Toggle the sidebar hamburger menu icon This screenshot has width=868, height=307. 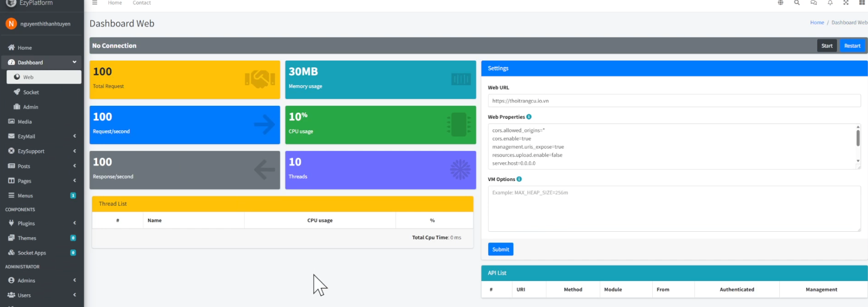(95, 3)
